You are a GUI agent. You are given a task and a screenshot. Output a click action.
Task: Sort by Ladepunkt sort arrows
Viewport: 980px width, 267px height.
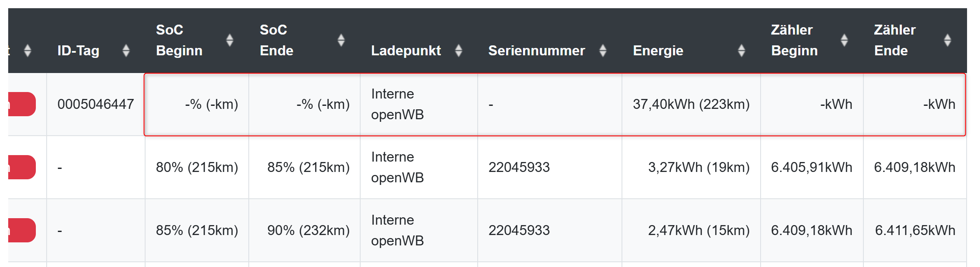pos(459,51)
